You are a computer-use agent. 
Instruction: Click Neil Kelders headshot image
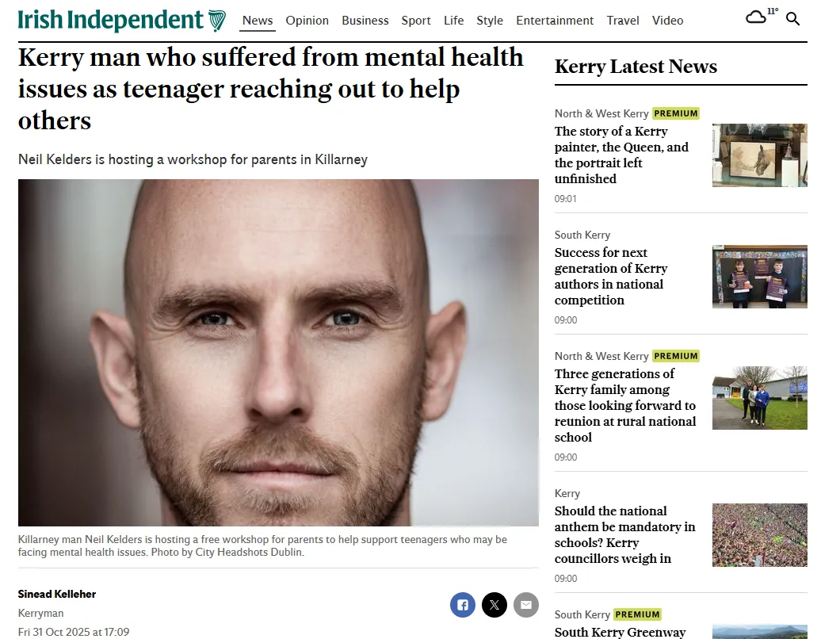(x=278, y=353)
